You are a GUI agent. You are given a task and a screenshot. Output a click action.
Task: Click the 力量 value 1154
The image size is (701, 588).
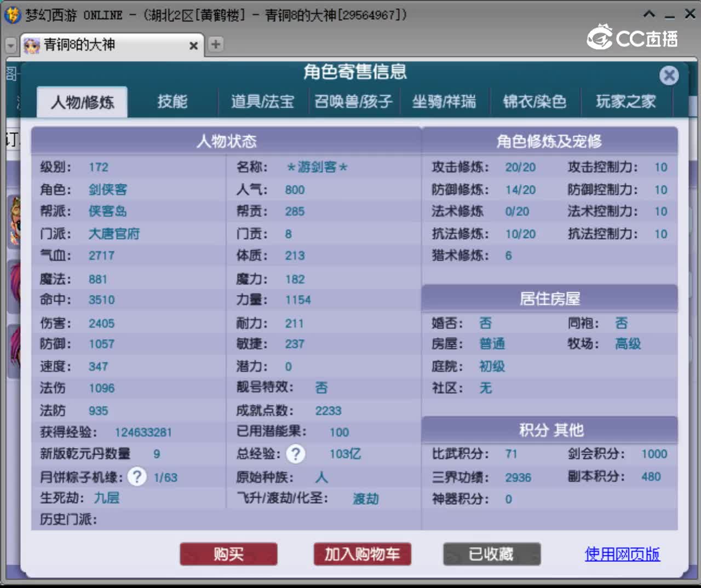pyautogui.click(x=298, y=300)
